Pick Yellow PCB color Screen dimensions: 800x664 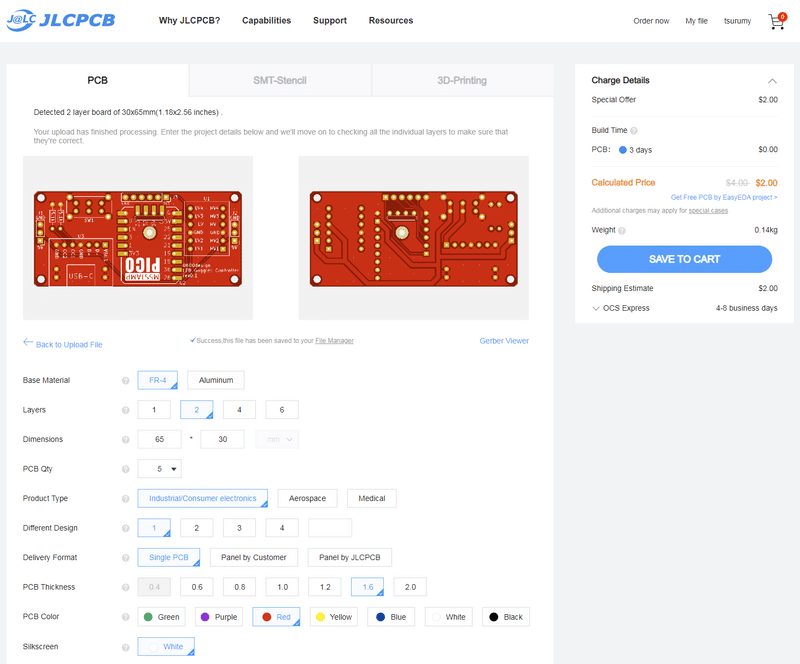pos(334,617)
